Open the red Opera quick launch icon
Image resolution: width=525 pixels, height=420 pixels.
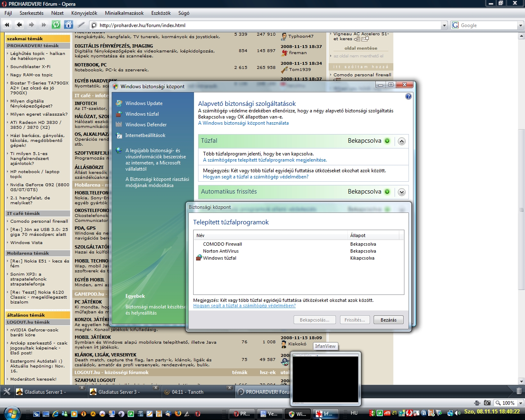click(x=197, y=414)
